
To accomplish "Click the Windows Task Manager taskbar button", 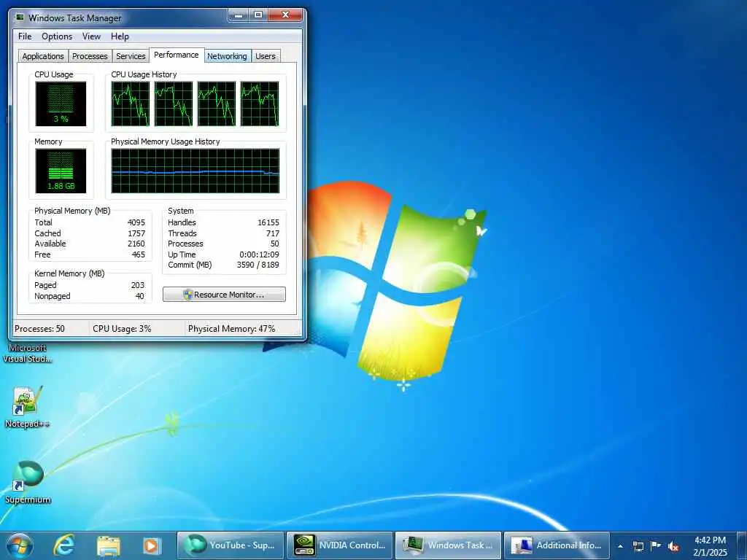I will (x=449, y=545).
